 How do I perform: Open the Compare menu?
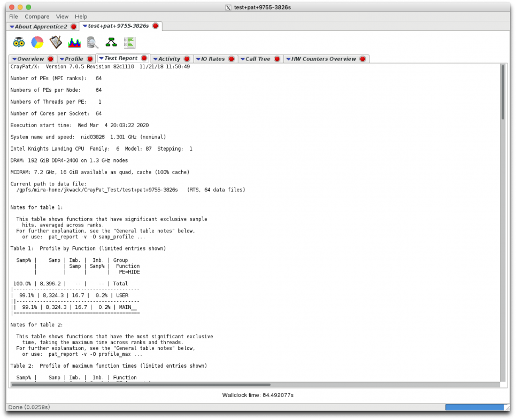[37, 17]
